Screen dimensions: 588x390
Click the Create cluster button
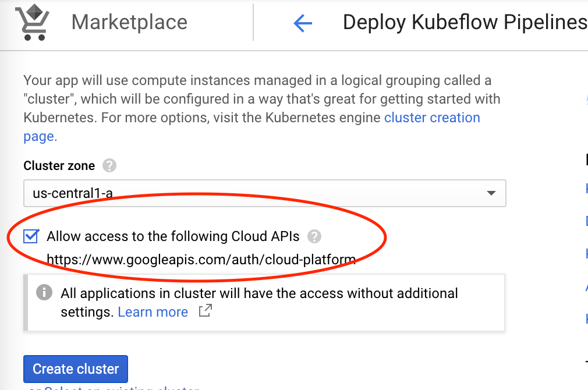[76, 369]
